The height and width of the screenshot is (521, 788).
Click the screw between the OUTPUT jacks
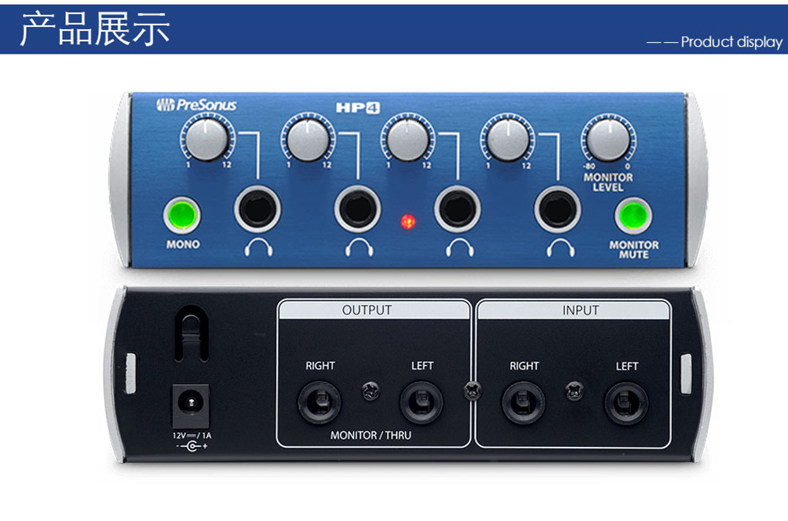coord(371,391)
